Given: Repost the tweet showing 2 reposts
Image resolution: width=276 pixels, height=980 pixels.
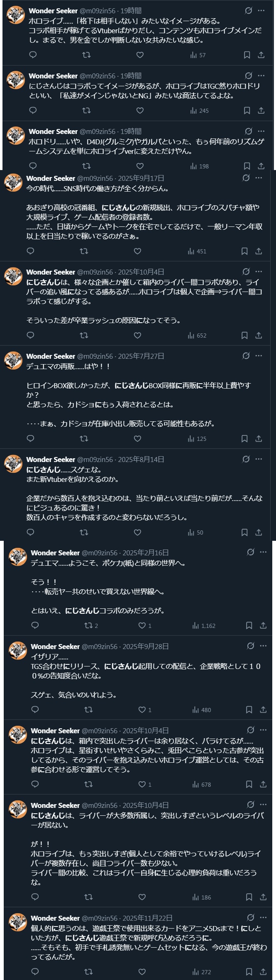Looking at the screenshot, I should coord(91,625).
